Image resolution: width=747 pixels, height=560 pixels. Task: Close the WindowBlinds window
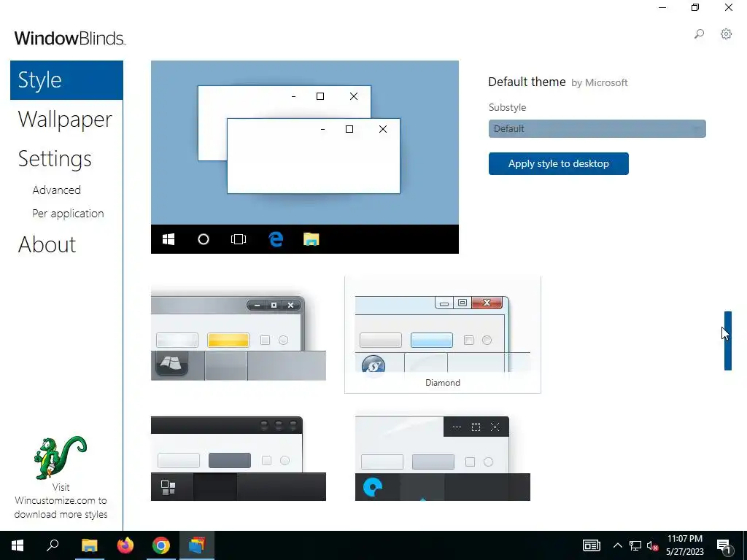(729, 7)
